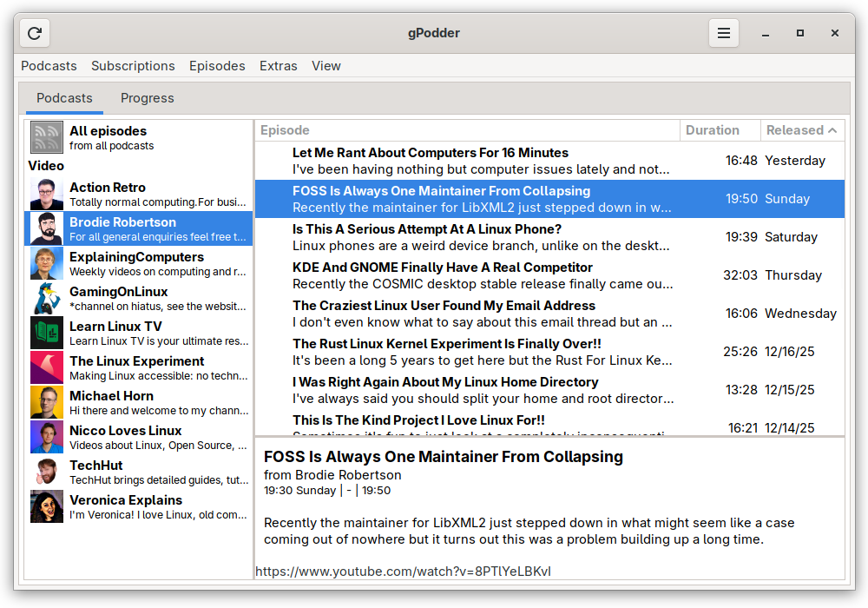
Task: Click the refresh feeds icon button
Action: 35,33
